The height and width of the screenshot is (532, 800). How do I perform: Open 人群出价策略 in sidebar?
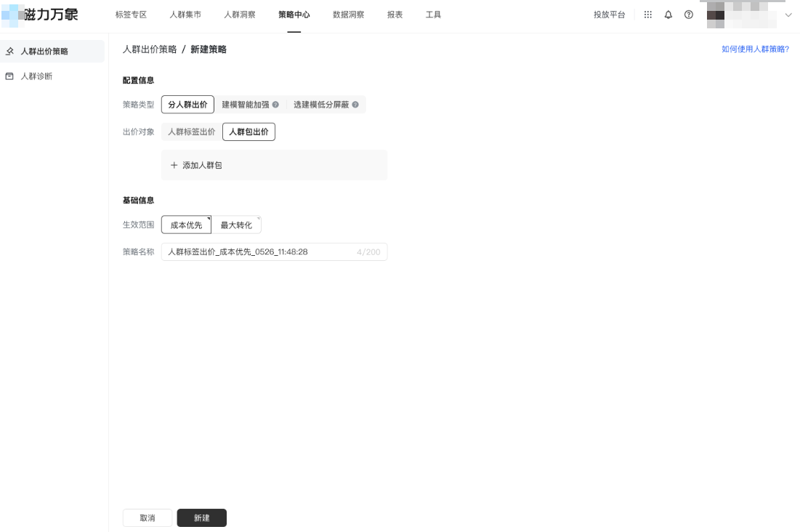coord(52,51)
